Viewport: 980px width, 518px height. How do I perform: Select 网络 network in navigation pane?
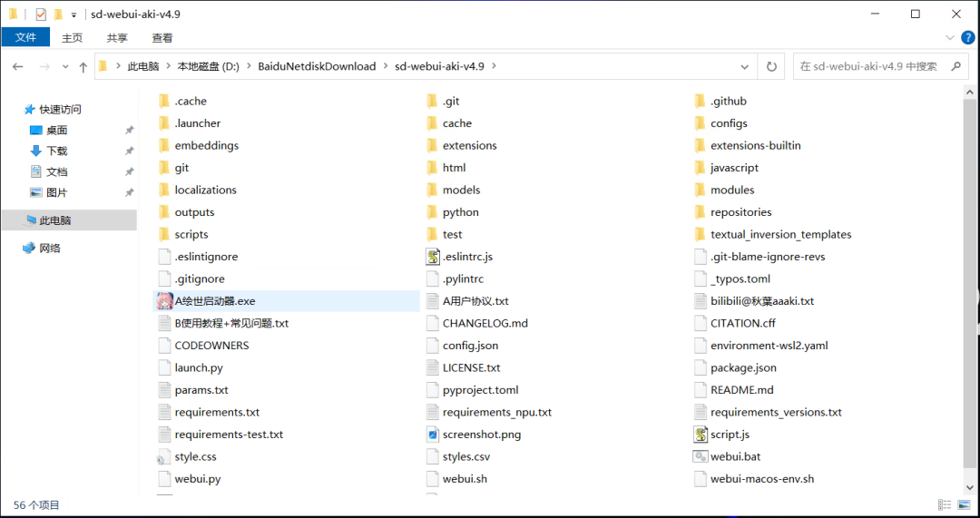pyautogui.click(x=50, y=248)
